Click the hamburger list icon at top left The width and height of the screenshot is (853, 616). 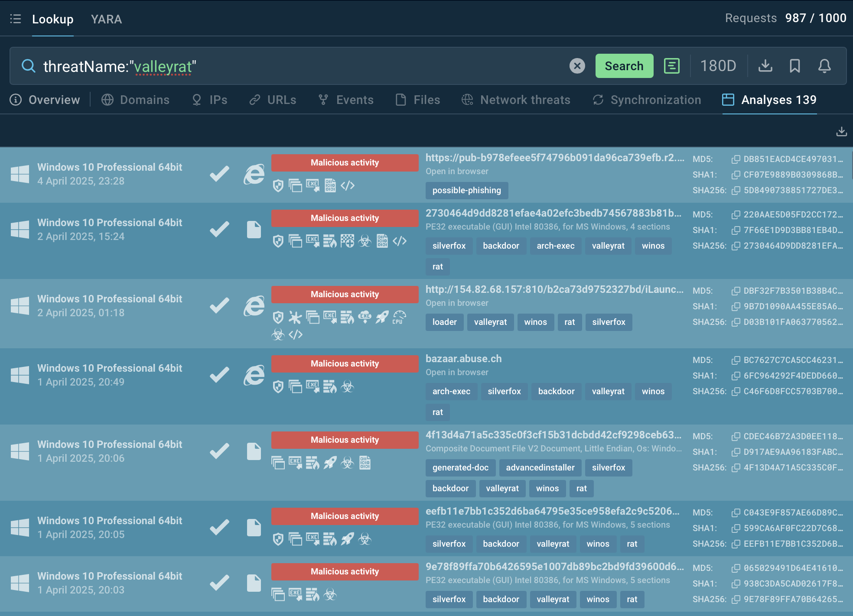tap(16, 19)
